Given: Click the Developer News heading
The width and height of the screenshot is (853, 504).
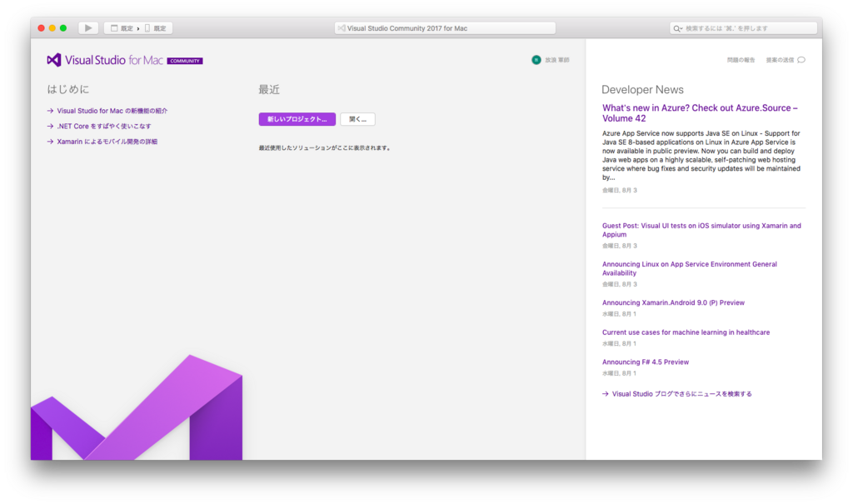Looking at the screenshot, I should 642,90.
